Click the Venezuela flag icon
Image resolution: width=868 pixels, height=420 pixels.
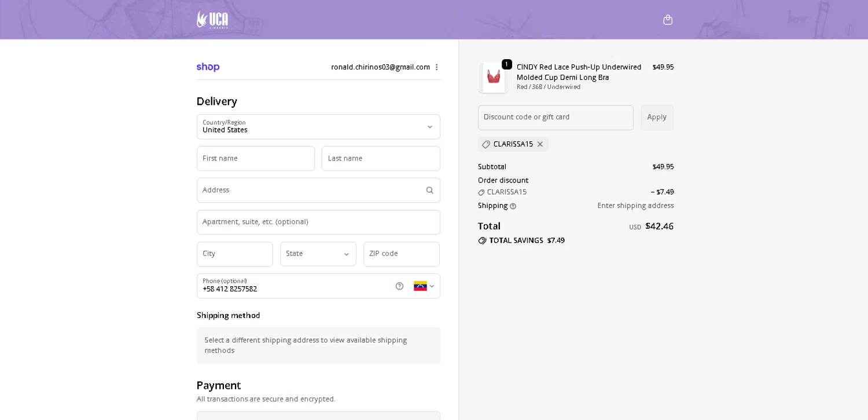click(x=420, y=286)
